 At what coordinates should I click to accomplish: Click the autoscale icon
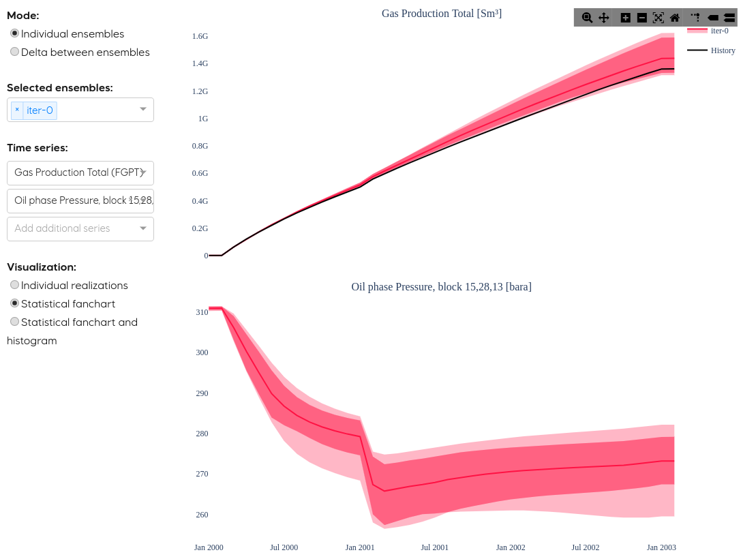pyautogui.click(x=658, y=18)
